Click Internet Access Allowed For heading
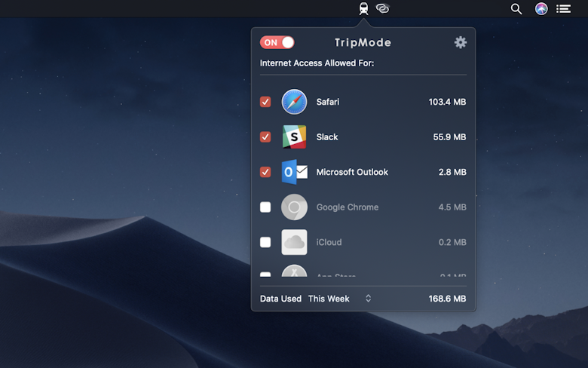The height and width of the screenshot is (368, 588). (x=317, y=63)
